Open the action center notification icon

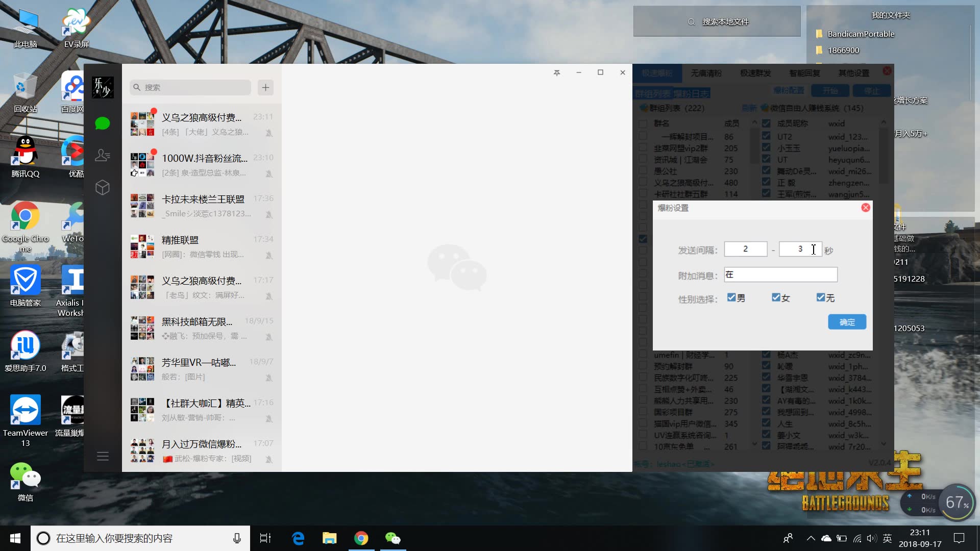(x=959, y=538)
